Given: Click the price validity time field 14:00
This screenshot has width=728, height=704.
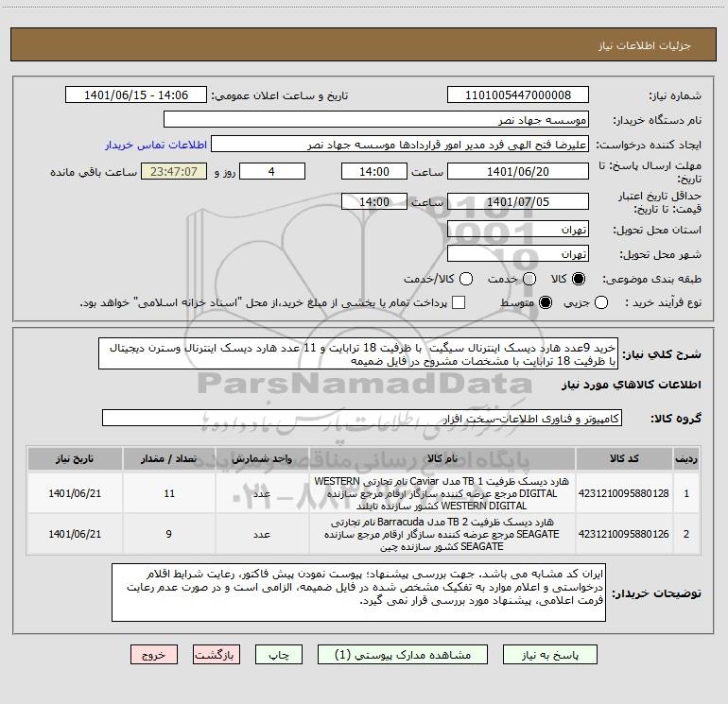Looking at the screenshot, I should [374, 201].
